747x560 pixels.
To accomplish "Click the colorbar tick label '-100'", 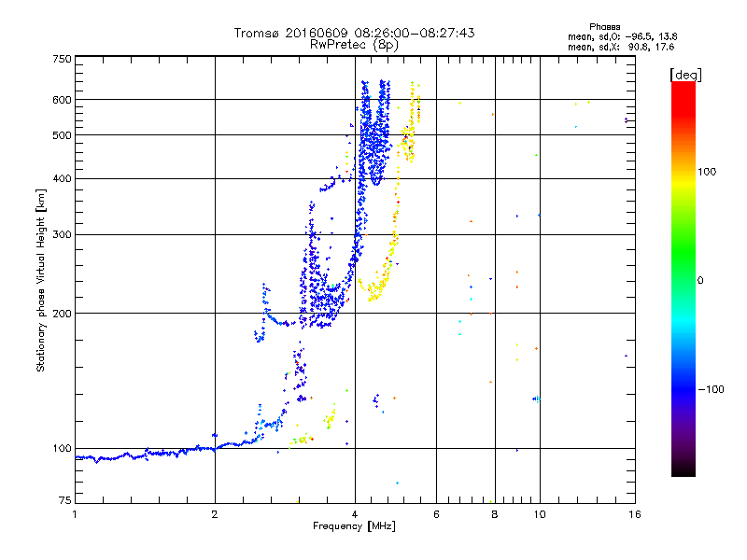I will coord(712,389).
